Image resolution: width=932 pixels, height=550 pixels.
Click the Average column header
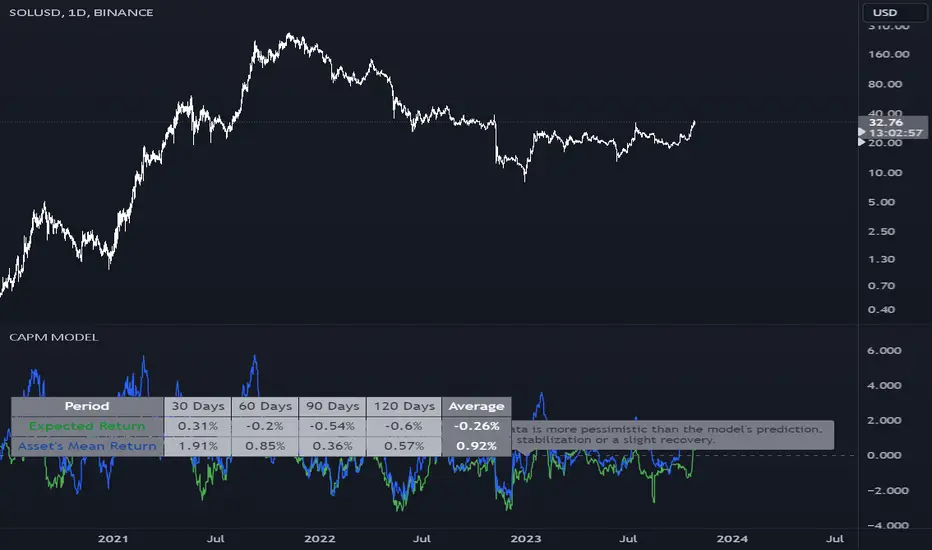[x=476, y=406]
